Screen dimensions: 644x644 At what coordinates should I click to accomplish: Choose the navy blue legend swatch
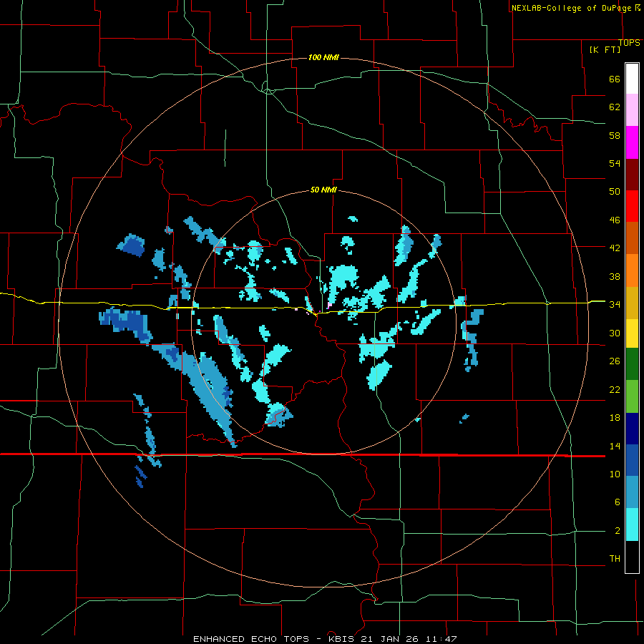pos(632,429)
